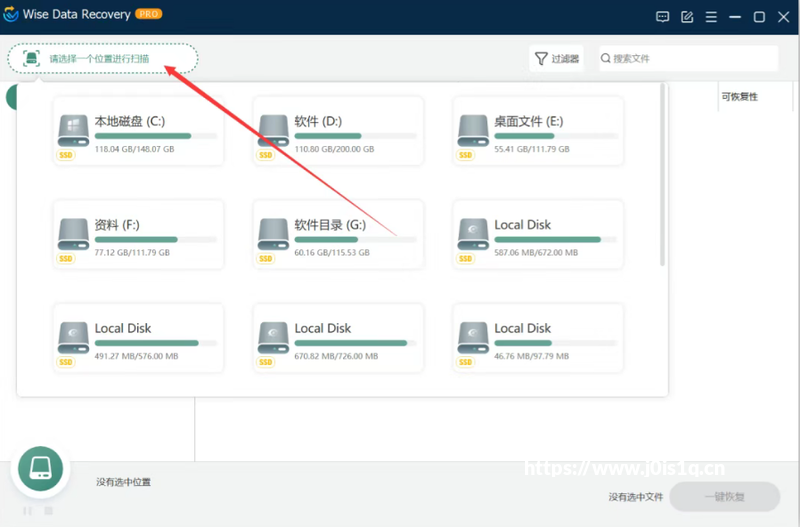Maximize the Wise Data Recovery window

[x=759, y=17]
